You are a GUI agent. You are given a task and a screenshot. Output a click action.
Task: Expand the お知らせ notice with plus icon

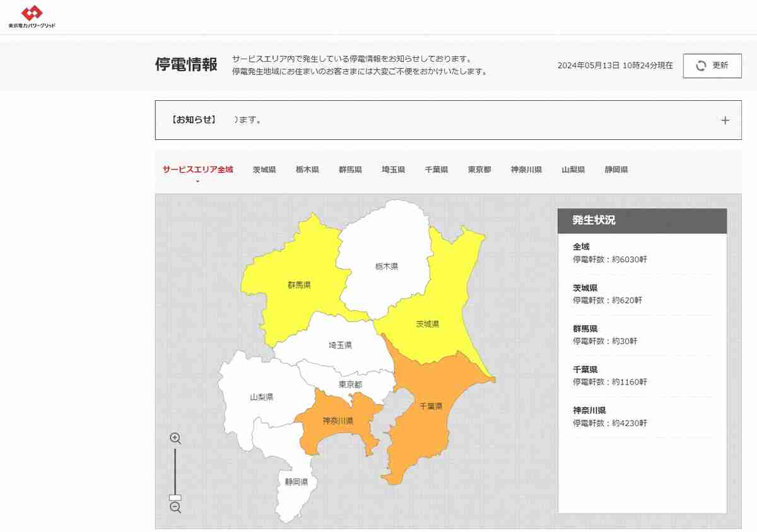725,120
